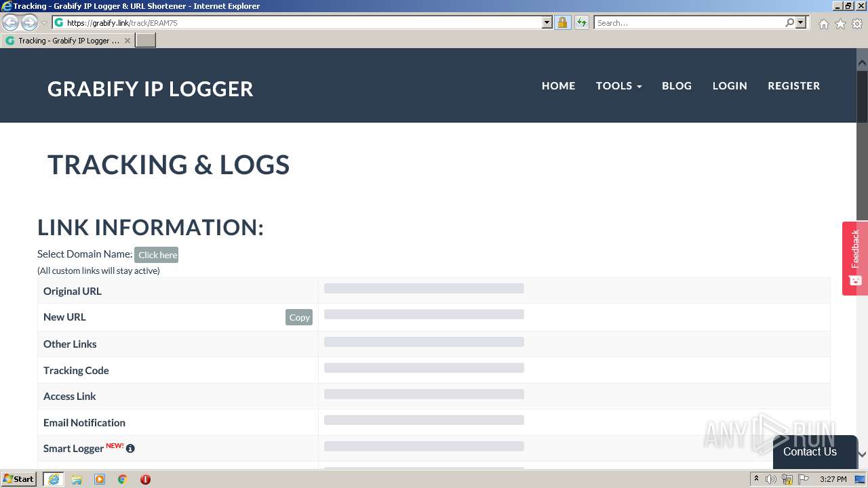Click the scroll-up arrow of scrollbar
Viewport: 868px width, 488px height.
(862, 63)
